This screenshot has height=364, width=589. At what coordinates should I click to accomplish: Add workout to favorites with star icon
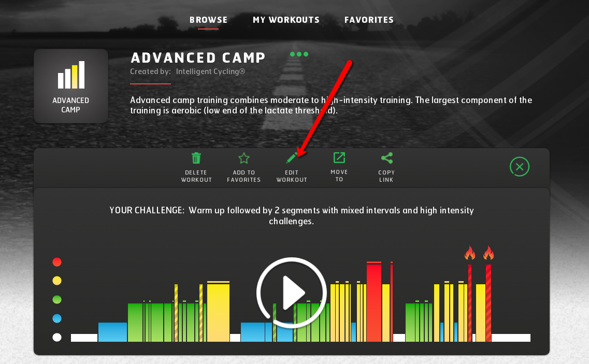[x=244, y=158]
